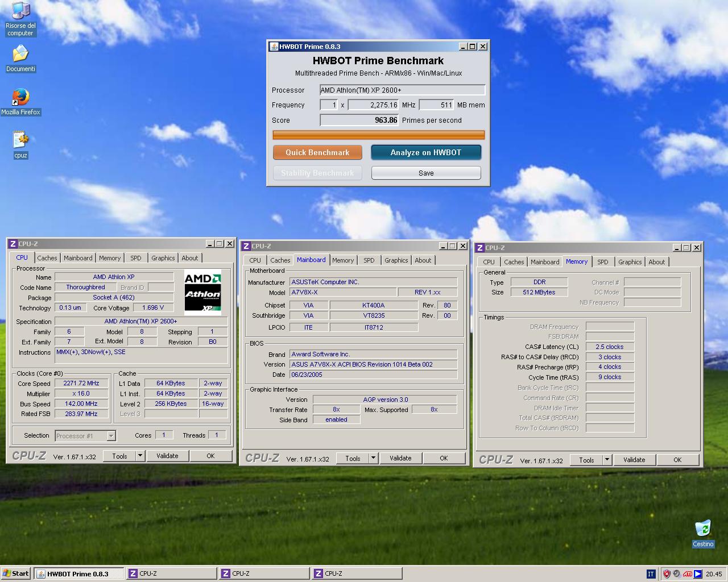
Task: Click chipset value KT400A
Action: [374, 305]
